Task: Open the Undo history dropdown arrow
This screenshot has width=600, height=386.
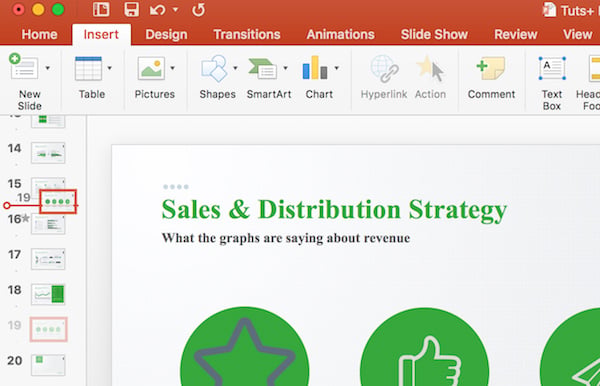Action: [176, 10]
